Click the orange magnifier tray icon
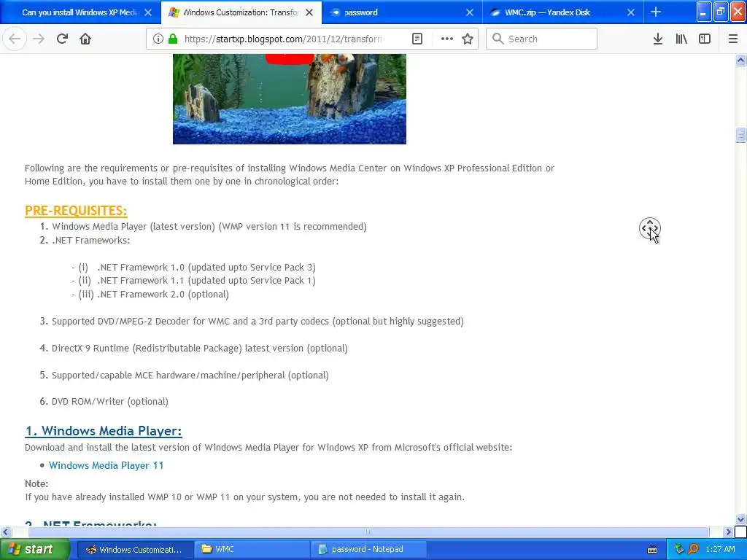The height and width of the screenshot is (560, 747). point(693,549)
